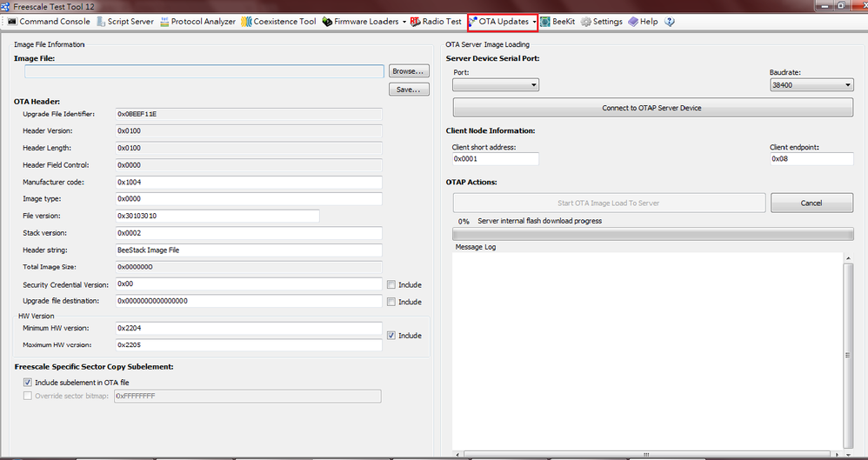Click the Help text label
Viewport: 868px width, 460px height.
click(649, 22)
